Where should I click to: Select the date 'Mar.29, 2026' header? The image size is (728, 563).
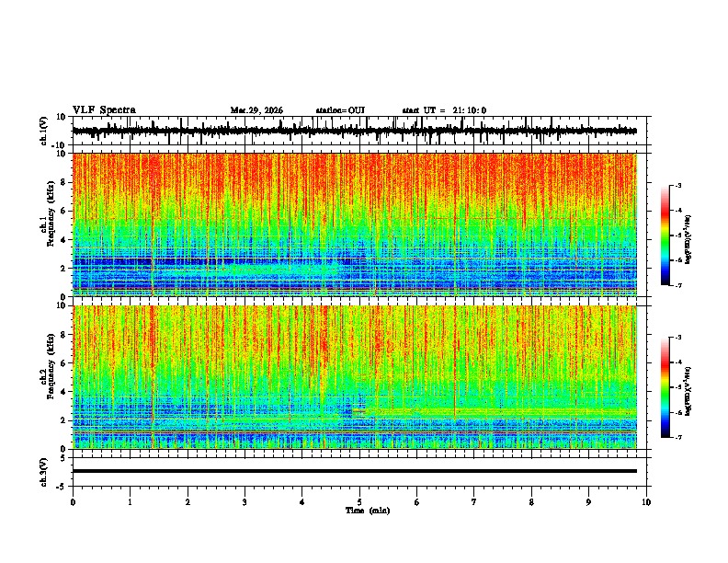256,110
